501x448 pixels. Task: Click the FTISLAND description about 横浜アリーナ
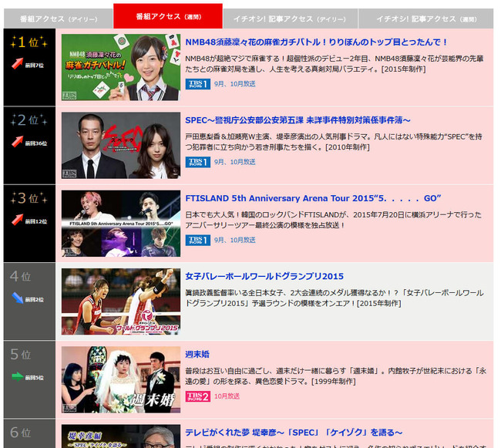point(333,220)
